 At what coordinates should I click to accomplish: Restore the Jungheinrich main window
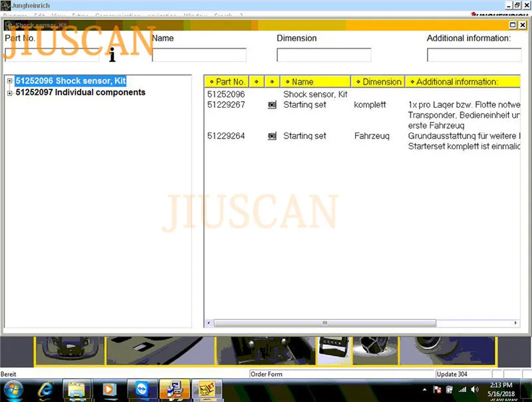point(517,5)
